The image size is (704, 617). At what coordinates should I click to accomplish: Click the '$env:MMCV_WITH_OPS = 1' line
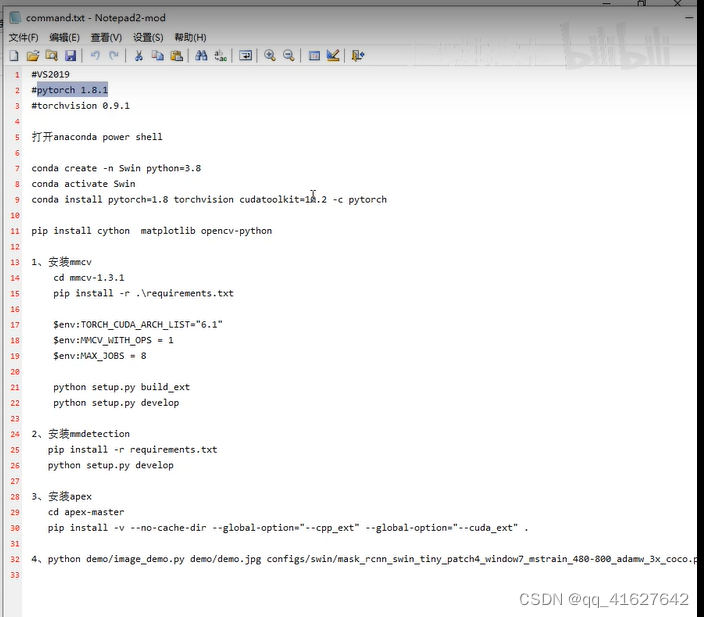tap(113, 340)
